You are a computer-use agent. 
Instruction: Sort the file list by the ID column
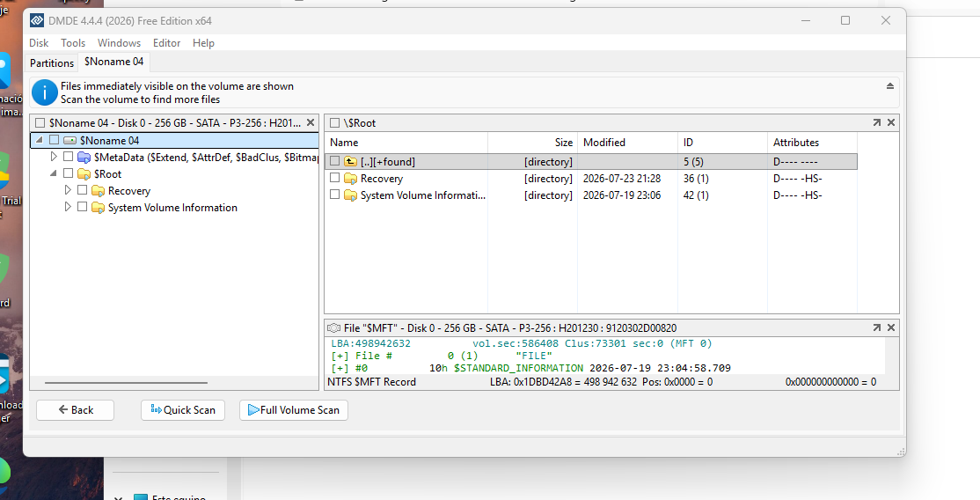point(722,143)
